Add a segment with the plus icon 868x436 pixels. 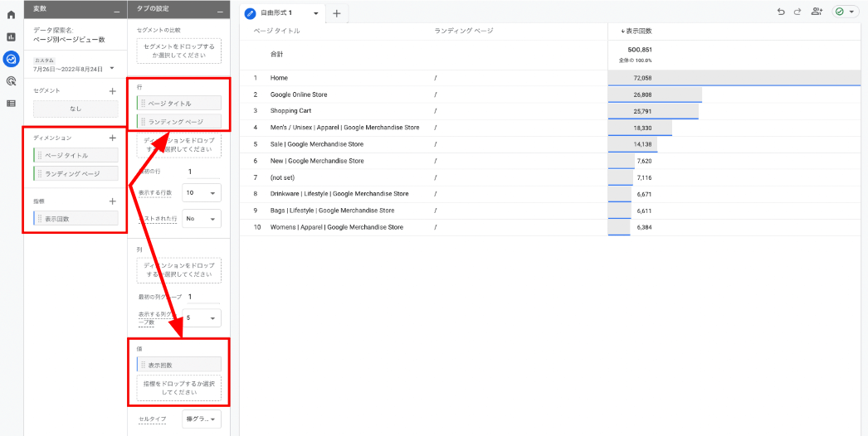tap(112, 90)
